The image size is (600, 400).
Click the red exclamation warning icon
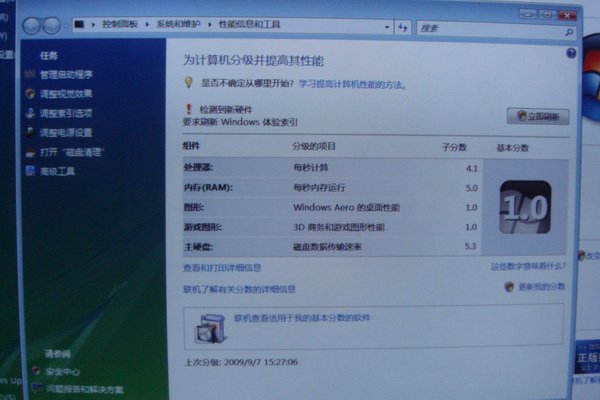pos(188,109)
